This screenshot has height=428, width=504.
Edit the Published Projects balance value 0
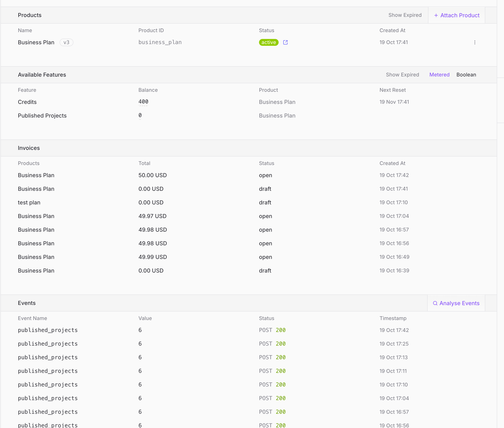click(x=140, y=115)
